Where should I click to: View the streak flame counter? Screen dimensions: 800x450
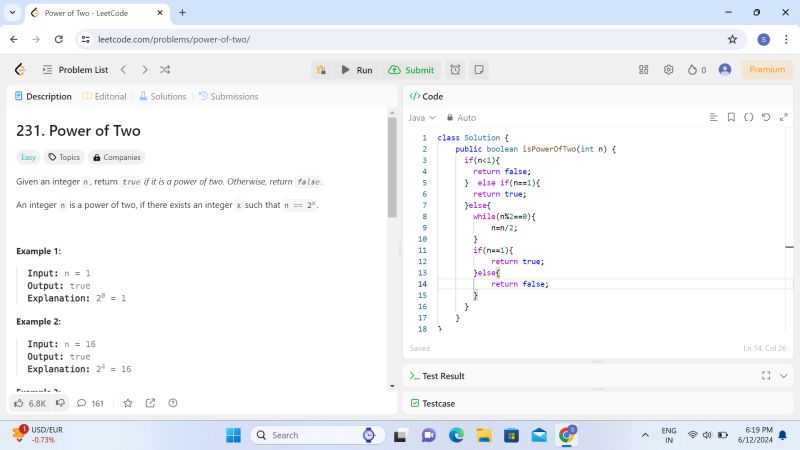tap(697, 70)
